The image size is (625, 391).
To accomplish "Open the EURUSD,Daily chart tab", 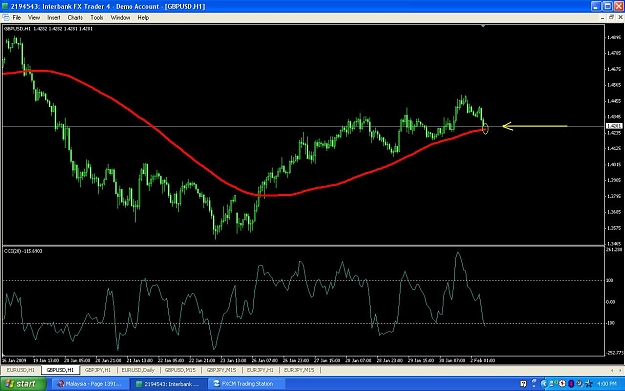I will pyautogui.click(x=138, y=370).
